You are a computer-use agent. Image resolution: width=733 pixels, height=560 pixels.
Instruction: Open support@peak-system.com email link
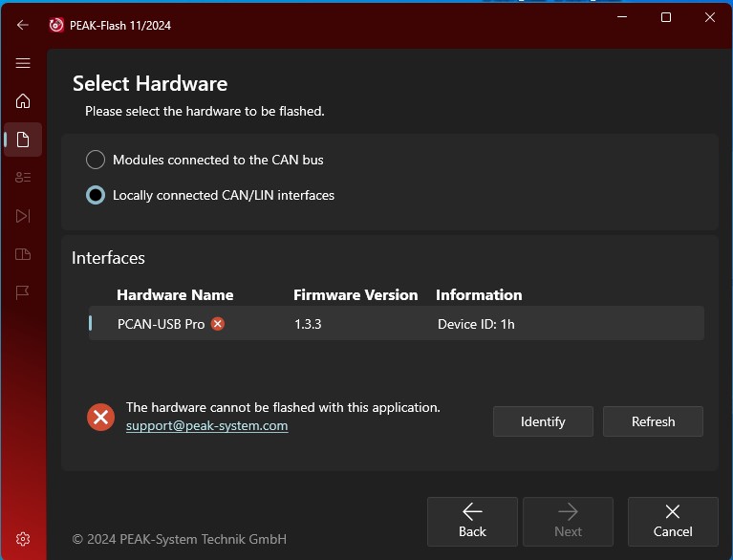[206, 426]
